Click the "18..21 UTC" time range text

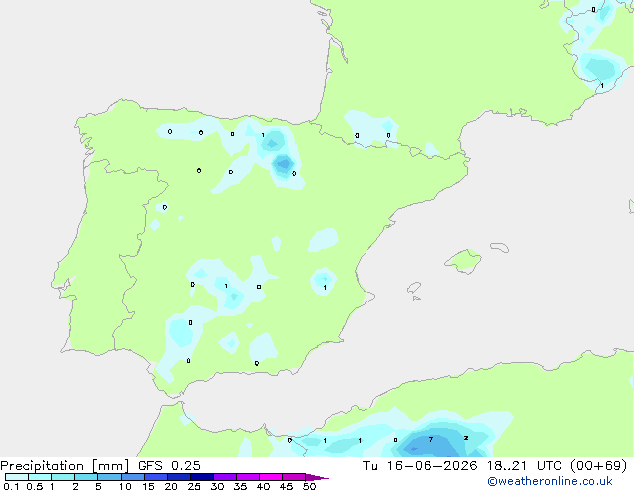point(524,466)
